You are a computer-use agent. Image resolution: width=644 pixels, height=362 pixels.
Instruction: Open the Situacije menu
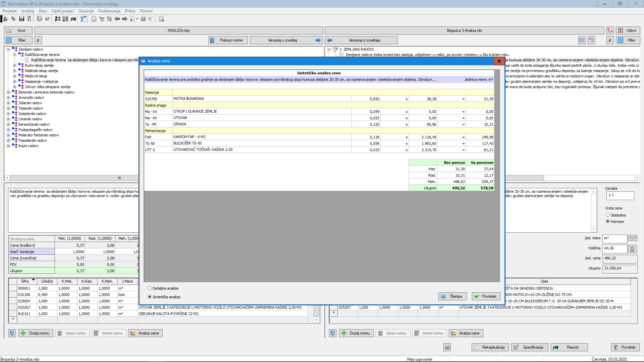(86, 11)
